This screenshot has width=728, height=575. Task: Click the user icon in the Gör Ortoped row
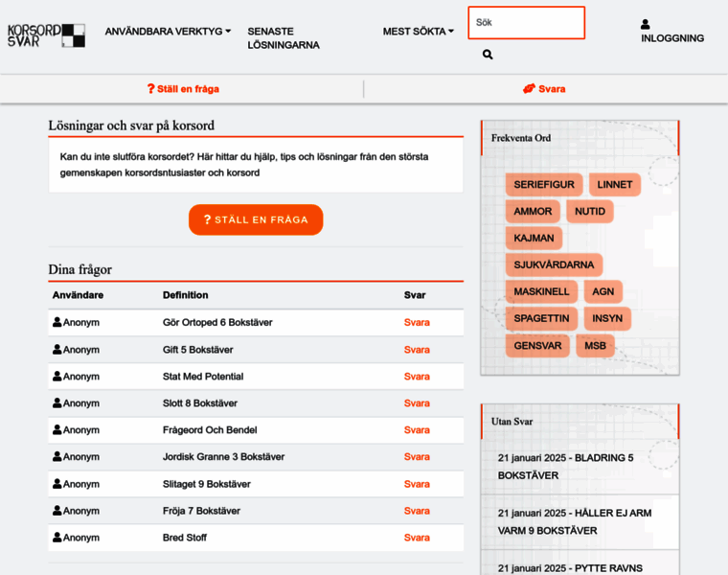coord(57,323)
